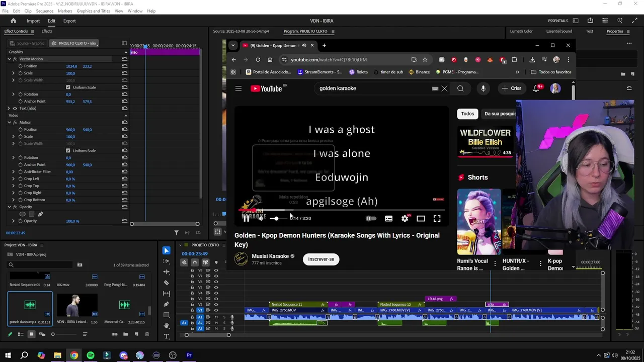This screenshot has height=362, width=644.
Task: Open Project VDN - IBIRA panel menu
Action: pos(42,245)
